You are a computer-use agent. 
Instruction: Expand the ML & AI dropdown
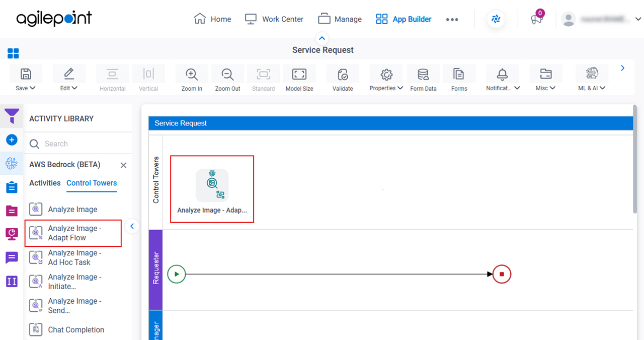[602, 88]
